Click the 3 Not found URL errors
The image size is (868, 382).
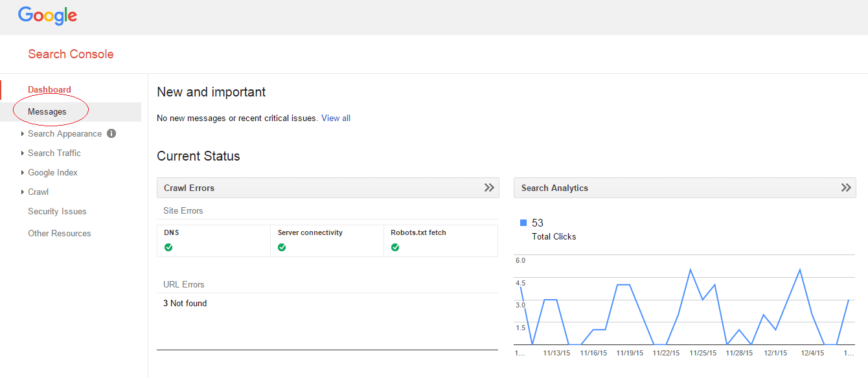click(185, 303)
